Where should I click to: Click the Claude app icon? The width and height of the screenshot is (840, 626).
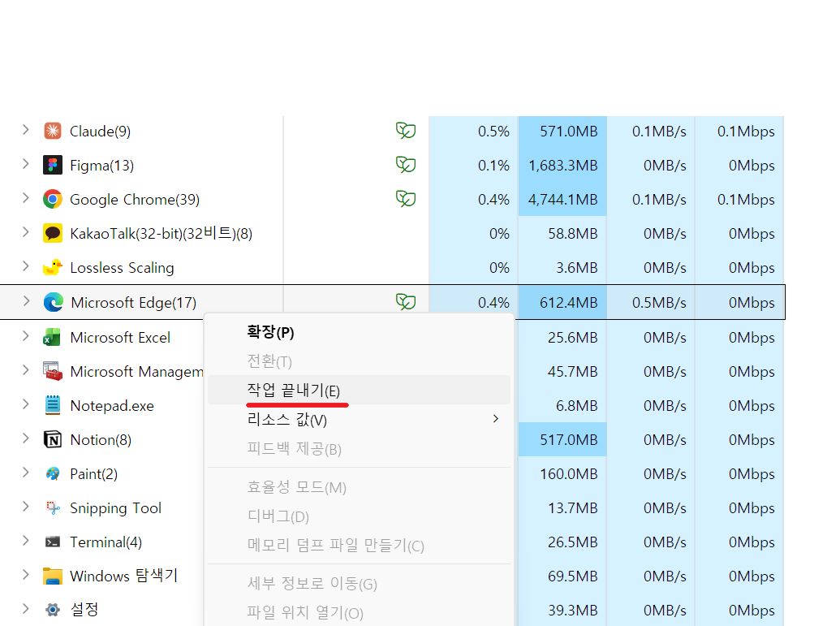click(x=53, y=131)
